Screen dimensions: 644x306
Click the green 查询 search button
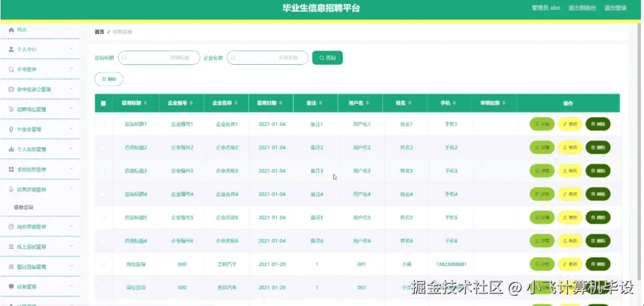tap(328, 58)
